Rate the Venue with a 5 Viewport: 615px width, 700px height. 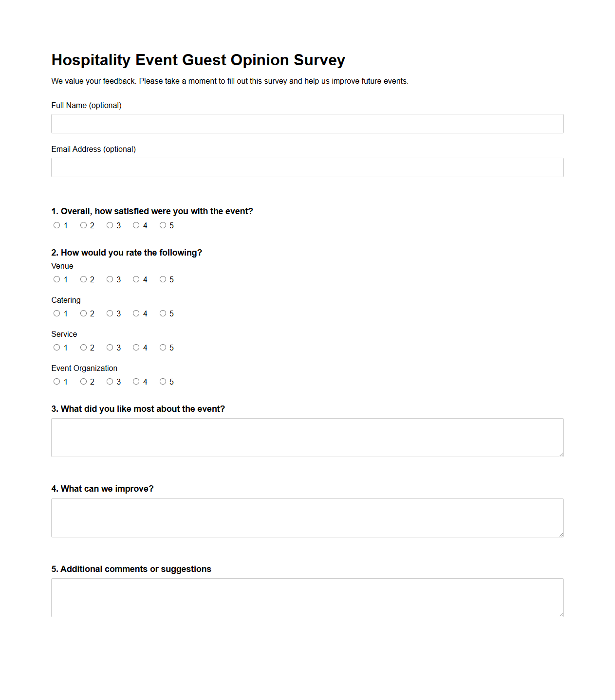pyautogui.click(x=163, y=279)
